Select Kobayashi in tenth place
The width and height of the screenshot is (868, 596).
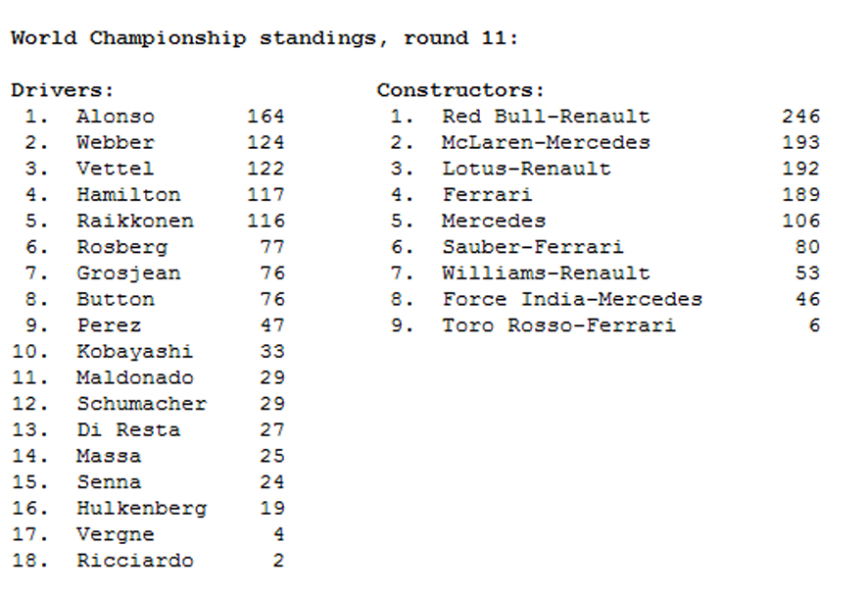135,351
